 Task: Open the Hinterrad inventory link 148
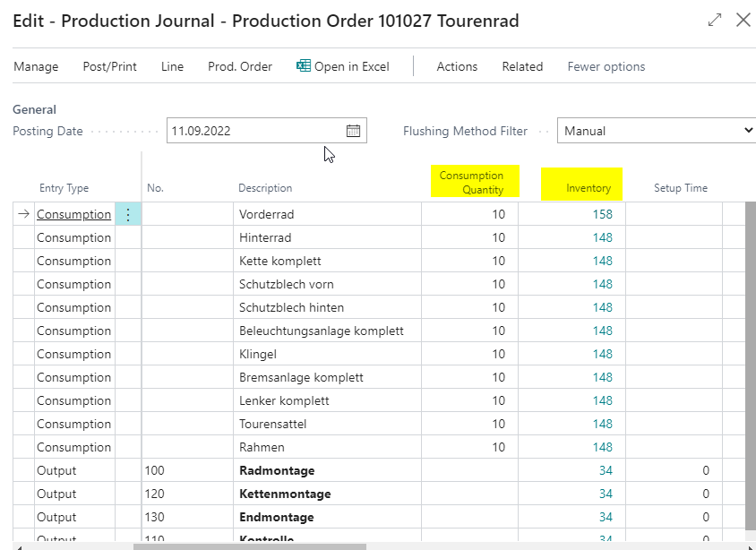pos(602,237)
